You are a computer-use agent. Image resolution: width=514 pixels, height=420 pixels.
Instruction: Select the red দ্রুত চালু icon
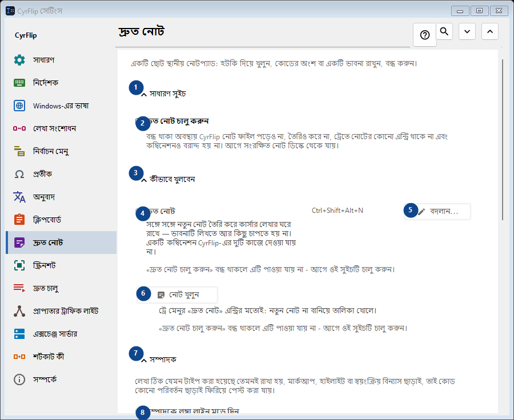point(19,288)
